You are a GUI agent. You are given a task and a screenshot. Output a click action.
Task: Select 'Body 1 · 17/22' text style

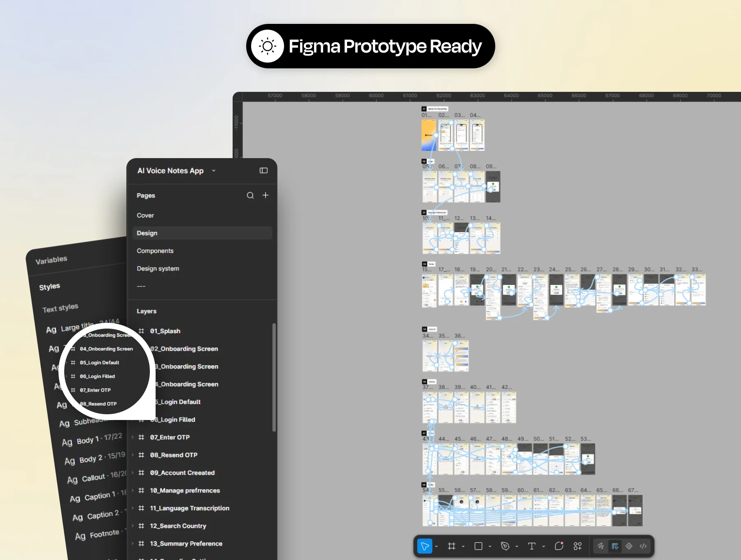92,439
